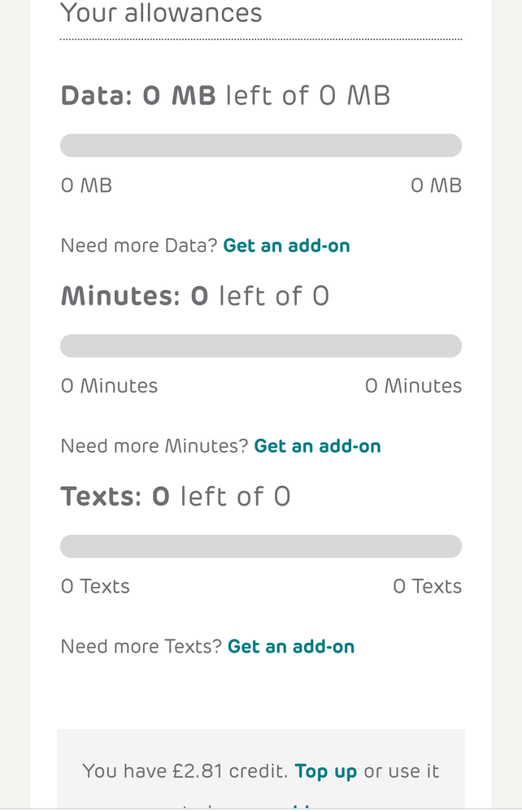Viewport: 522px width, 812px height.
Task: Click the left '0 Minutes' label
Action: pos(109,385)
